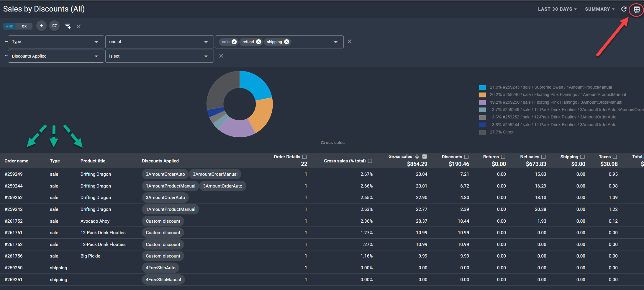Screen dimensions: 644x290
Task: Click the plus add filter button
Action: (x=42, y=26)
